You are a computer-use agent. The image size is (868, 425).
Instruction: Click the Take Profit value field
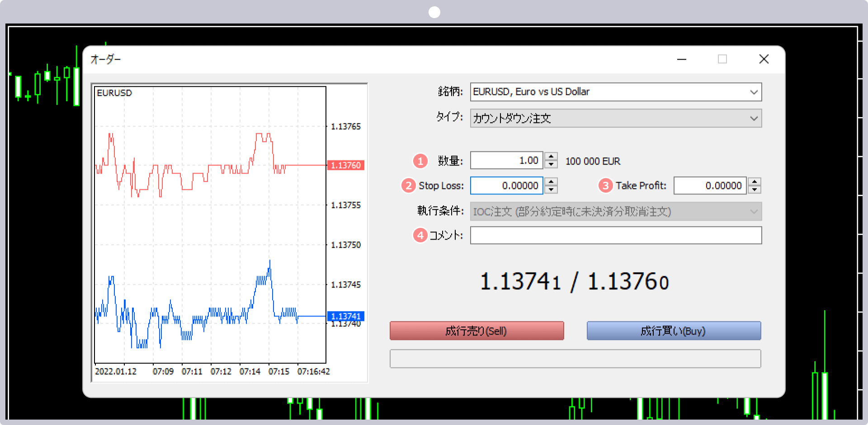pos(710,185)
